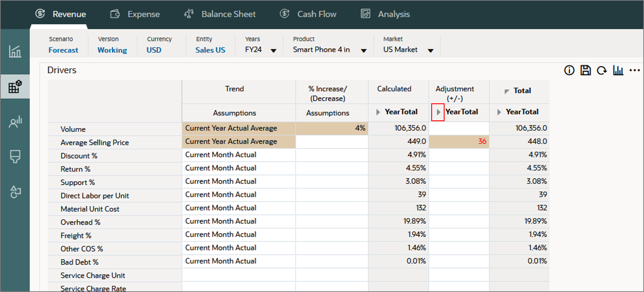Click the funnel-shaped sidebar icon
Image resolution: width=644 pixels, height=292 pixels.
[x=15, y=157]
